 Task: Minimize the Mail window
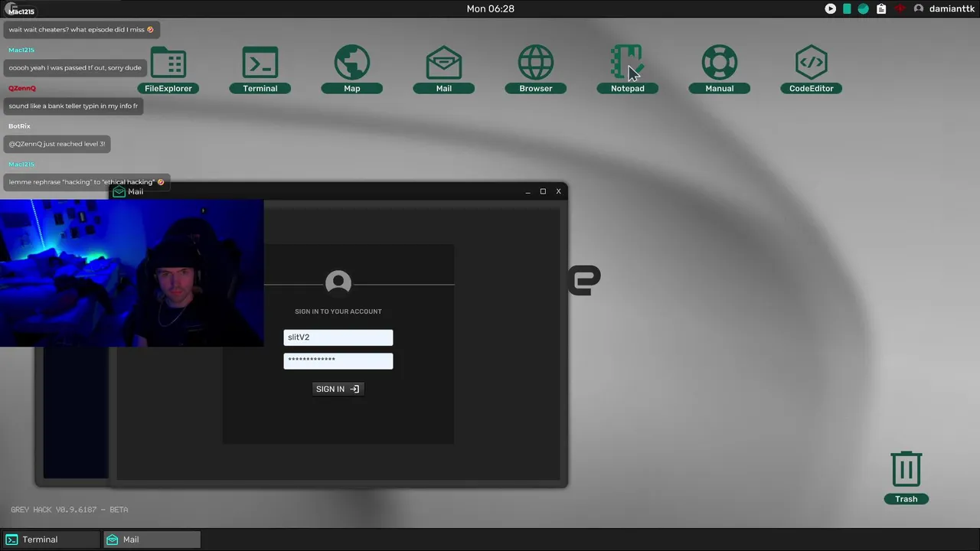528,191
